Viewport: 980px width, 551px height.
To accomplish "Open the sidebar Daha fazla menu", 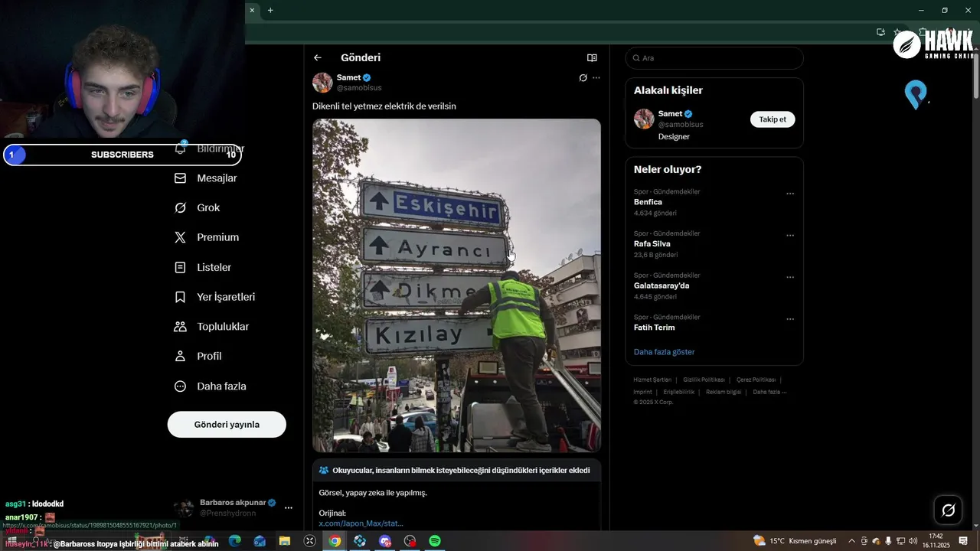I will [x=211, y=386].
